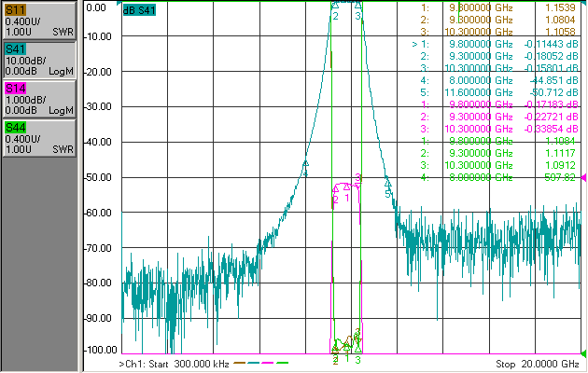Viewport: 588px width, 373px height.
Task: Click the teal 'dB S41' trace label
Action: point(139,10)
